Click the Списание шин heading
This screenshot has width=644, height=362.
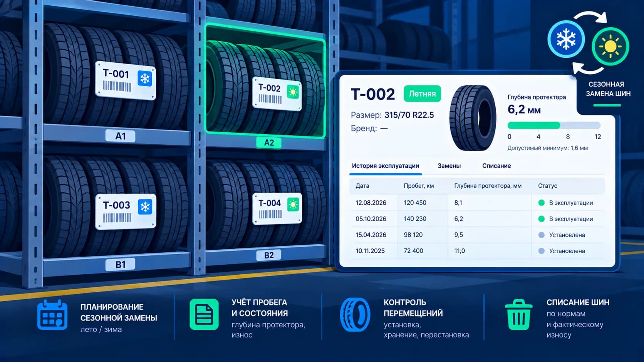coord(578,302)
